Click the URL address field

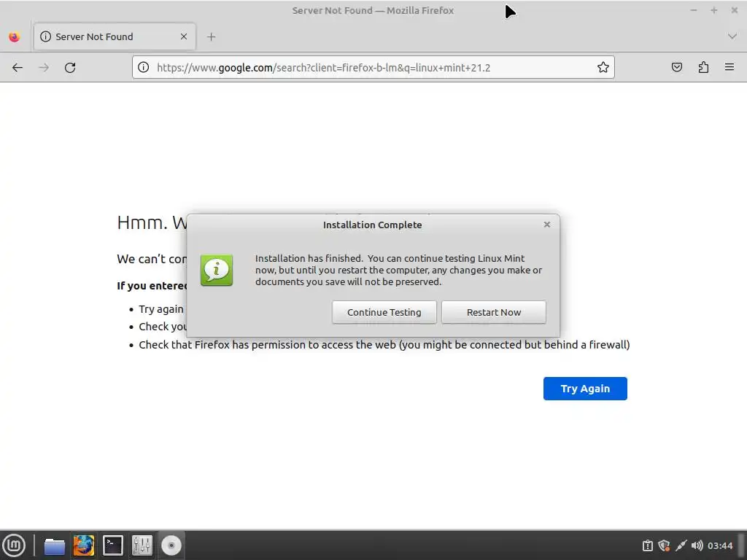373,68
